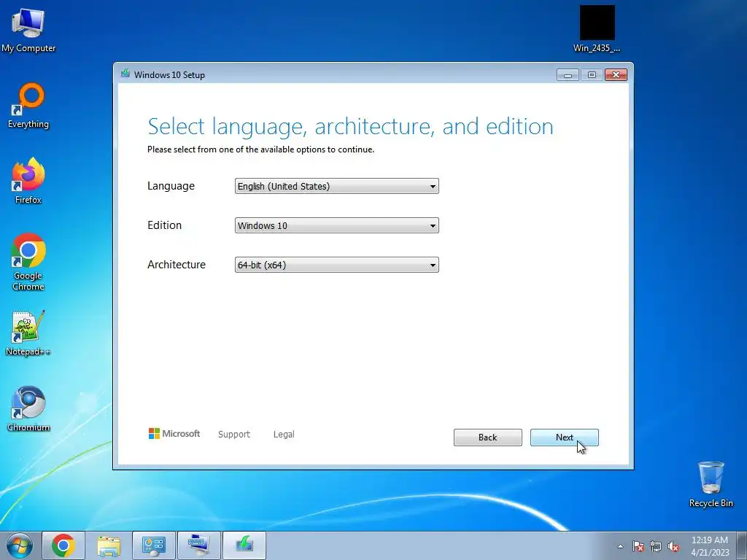Click 'Please select from one of the available options' text
Viewport: 747px width, 560px height.
pyautogui.click(x=260, y=149)
